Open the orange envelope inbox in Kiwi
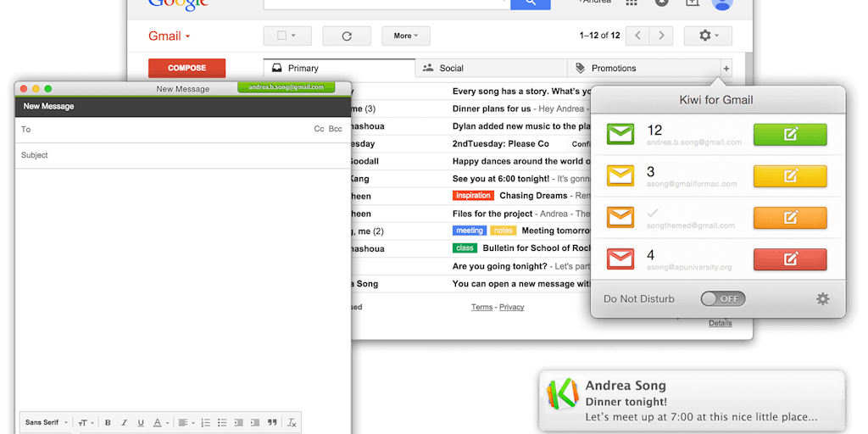 tap(620, 218)
